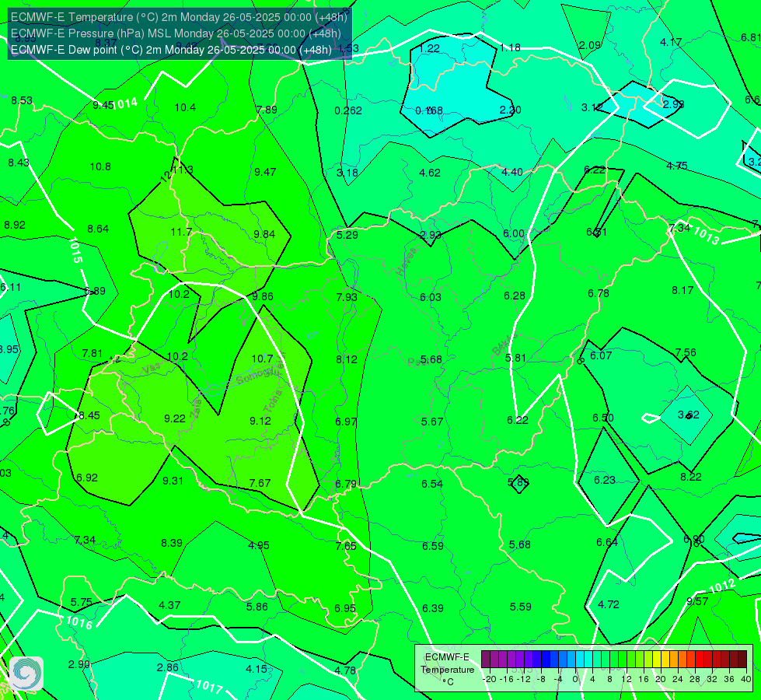Click the 9.22 grid value
Image resolution: width=761 pixels, height=700 pixels.
(175, 418)
